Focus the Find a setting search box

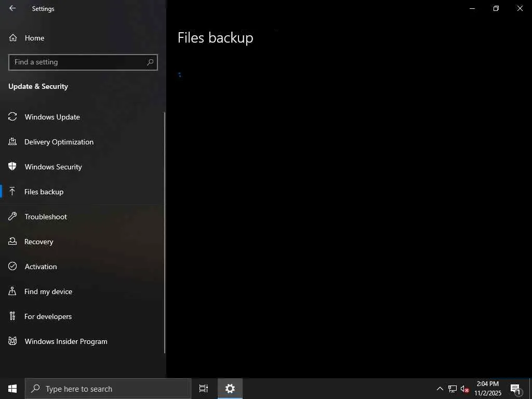click(83, 62)
